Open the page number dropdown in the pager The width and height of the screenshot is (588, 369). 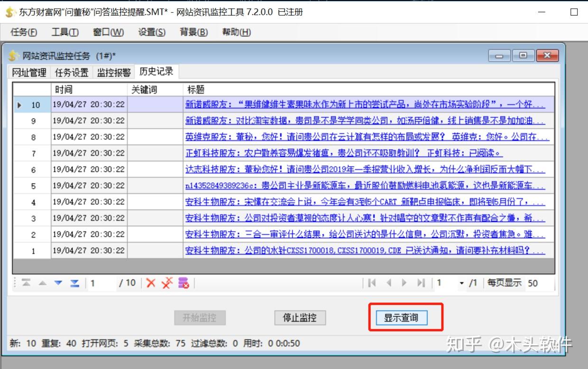pyautogui.click(x=462, y=283)
